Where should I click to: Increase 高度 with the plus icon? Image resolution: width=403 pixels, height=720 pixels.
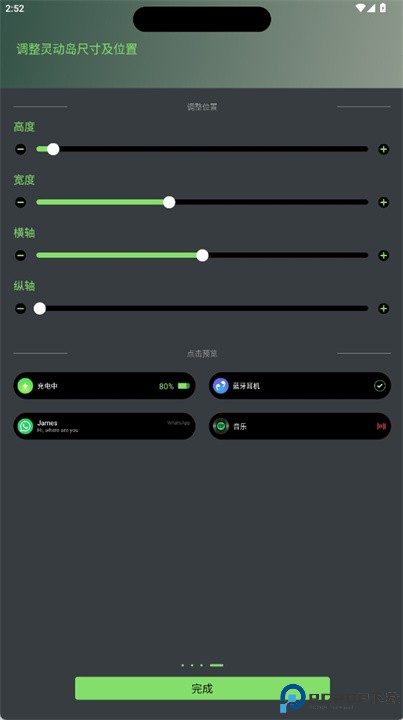pyautogui.click(x=383, y=149)
